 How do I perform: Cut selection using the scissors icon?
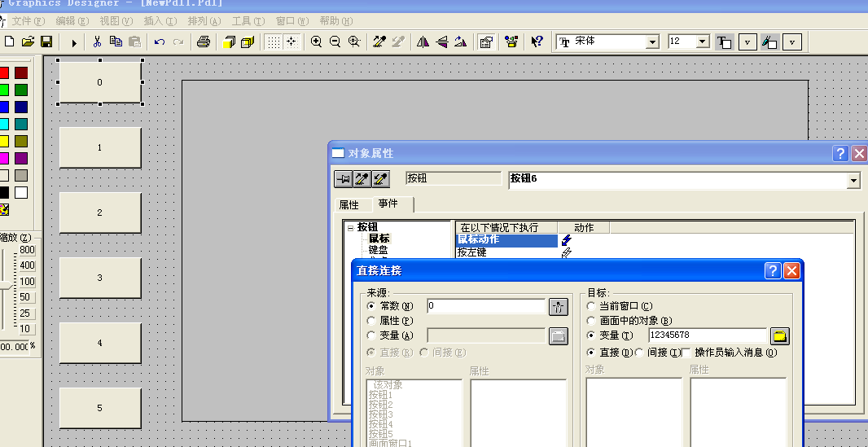pos(97,42)
